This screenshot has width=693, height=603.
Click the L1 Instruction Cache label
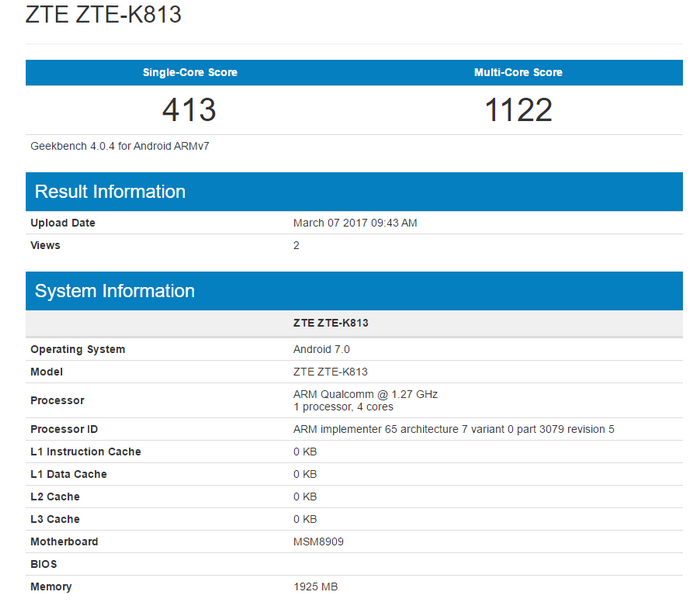coord(86,452)
